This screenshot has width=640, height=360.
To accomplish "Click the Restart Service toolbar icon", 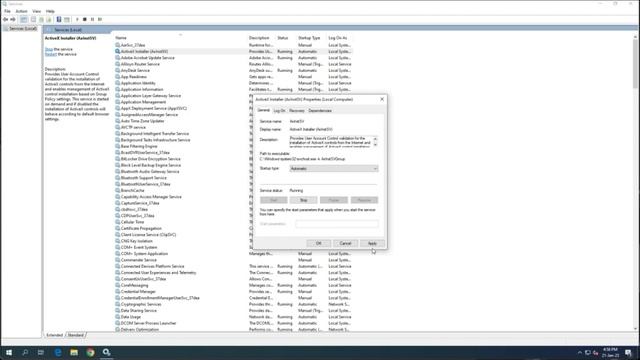I will coord(100,19).
